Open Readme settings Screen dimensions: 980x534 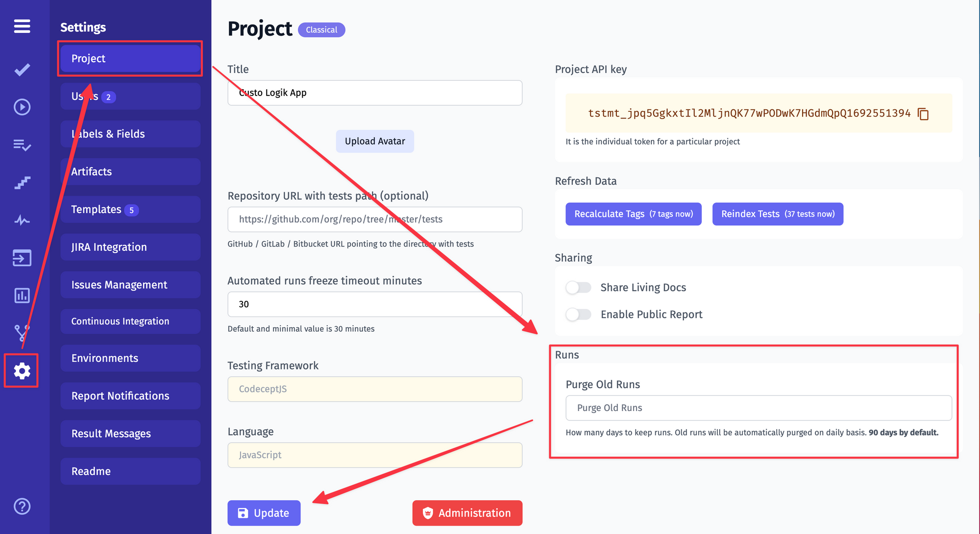(x=130, y=471)
